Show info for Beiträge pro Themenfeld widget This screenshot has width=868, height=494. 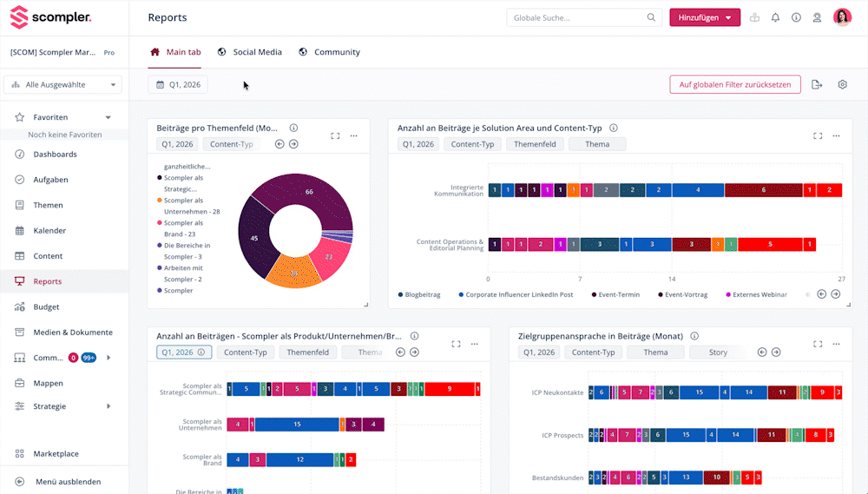click(x=294, y=128)
